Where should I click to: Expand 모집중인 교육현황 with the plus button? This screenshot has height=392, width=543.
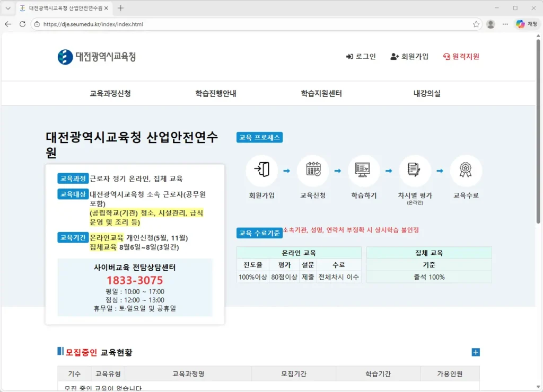476,352
